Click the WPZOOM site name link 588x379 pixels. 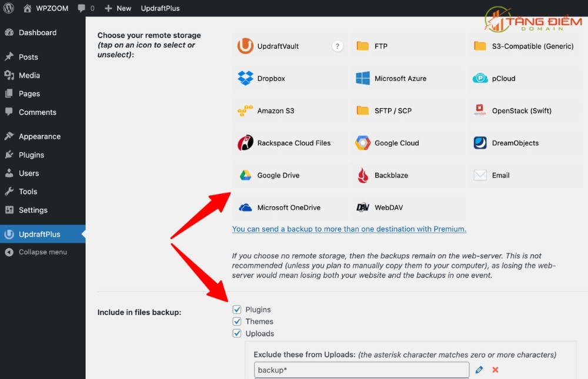click(x=52, y=8)
